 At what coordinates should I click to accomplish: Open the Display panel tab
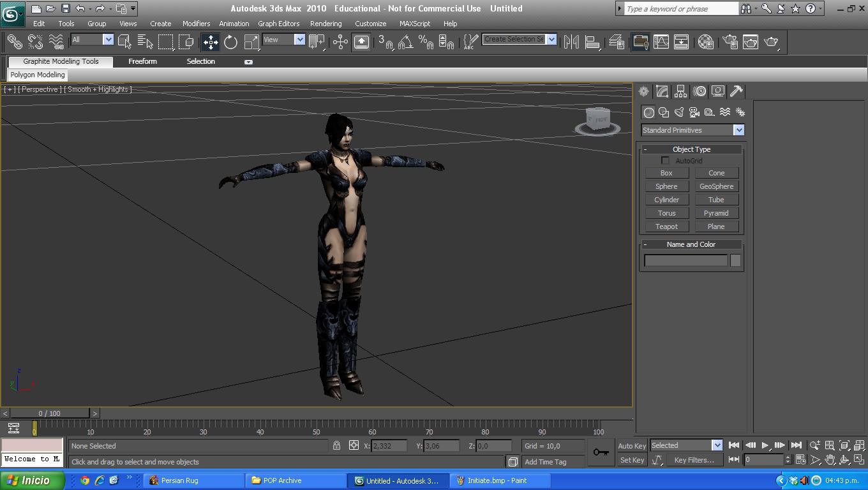718,91
